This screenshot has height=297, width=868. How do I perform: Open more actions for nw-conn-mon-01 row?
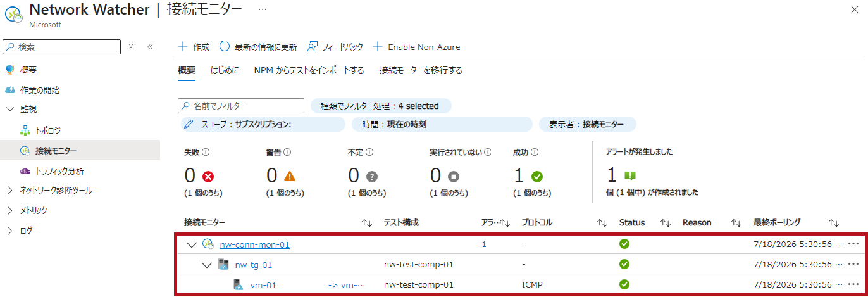pos(853,244)
